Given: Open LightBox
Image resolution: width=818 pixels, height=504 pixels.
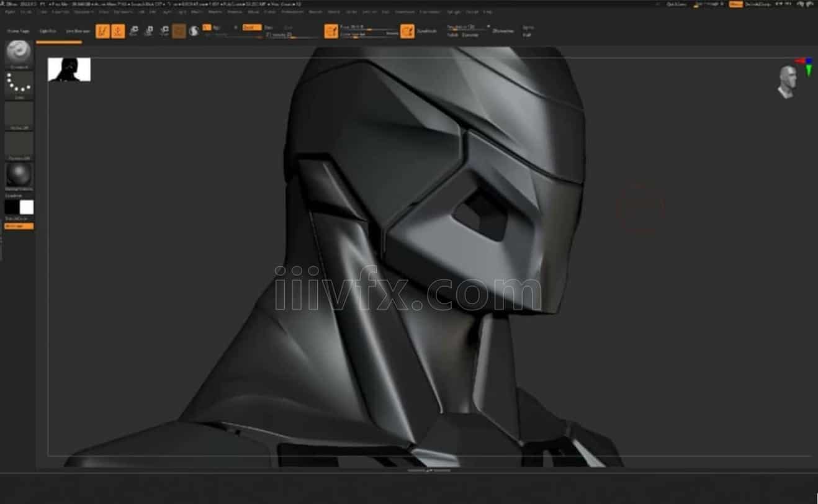Looking at the screenshot, I should tap(48, 31).
